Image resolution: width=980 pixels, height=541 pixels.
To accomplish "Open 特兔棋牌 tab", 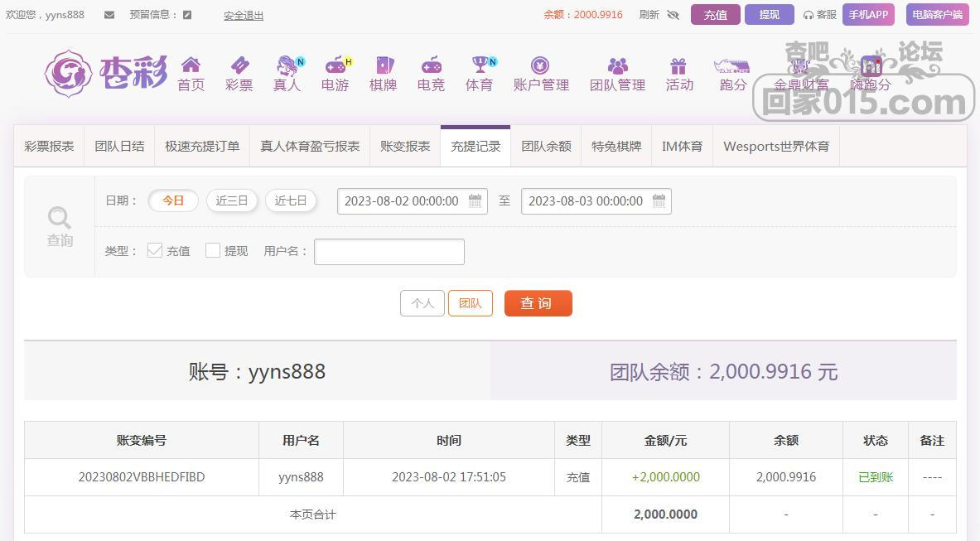I will (x=616, y=146).
